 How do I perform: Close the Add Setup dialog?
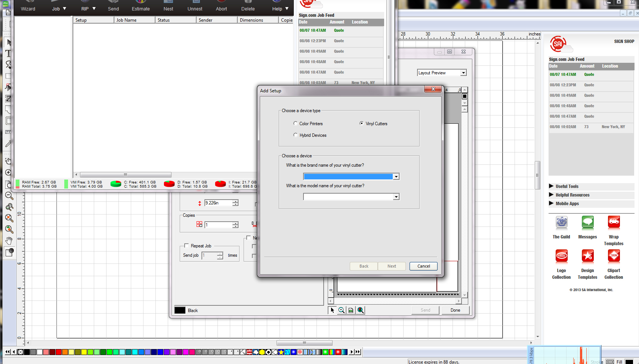coord(433,89)
